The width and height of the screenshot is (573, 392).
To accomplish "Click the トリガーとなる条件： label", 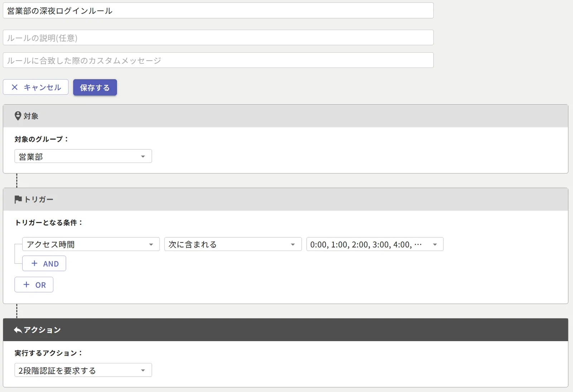I will pyautogui.click(x=49, y=223).
